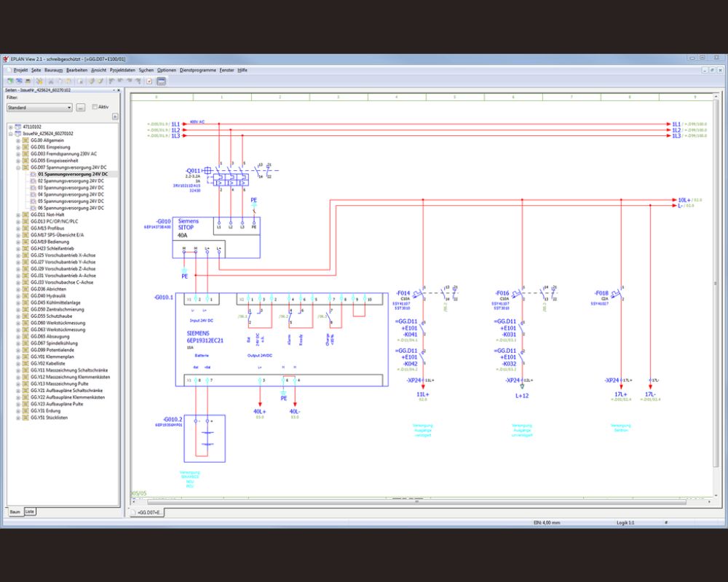The image size is (728, 582).
Task: Collapse the GG.D07 Spannungsversorgung 24V DC node
Action: (x=18, y=167)
